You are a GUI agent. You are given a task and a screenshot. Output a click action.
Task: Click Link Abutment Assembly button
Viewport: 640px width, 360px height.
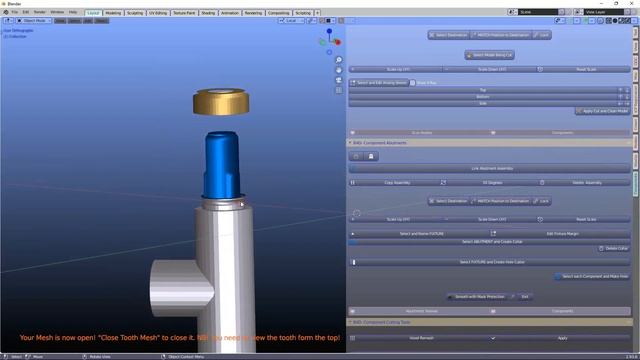pyautogui.click(x=489, y=168)
